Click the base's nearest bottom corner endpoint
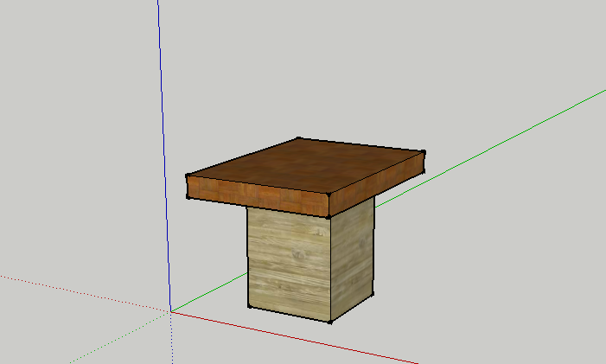 coord(330,322)
